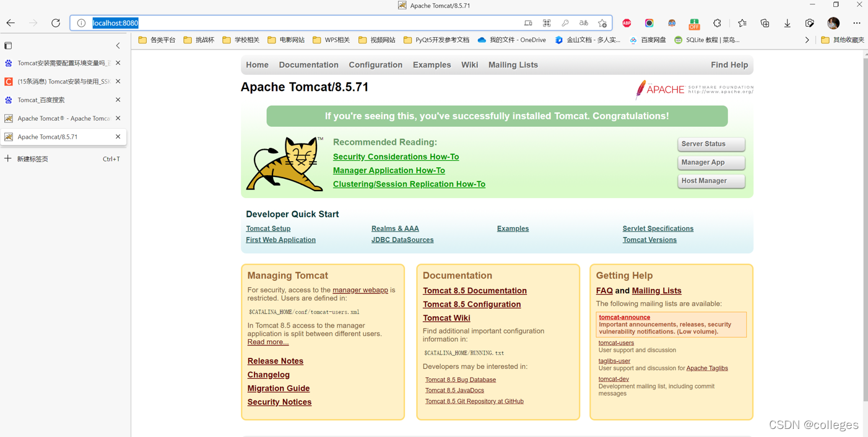This screenshot has height=437, width=868.
Task: Open the web capture screenshot icon
Action: click(x=809, y=23)
